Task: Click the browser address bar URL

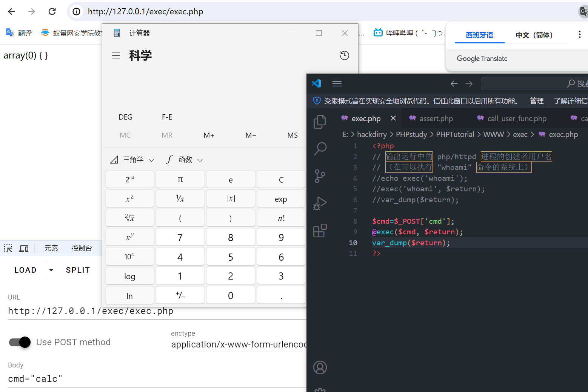Action: (145, 12)
